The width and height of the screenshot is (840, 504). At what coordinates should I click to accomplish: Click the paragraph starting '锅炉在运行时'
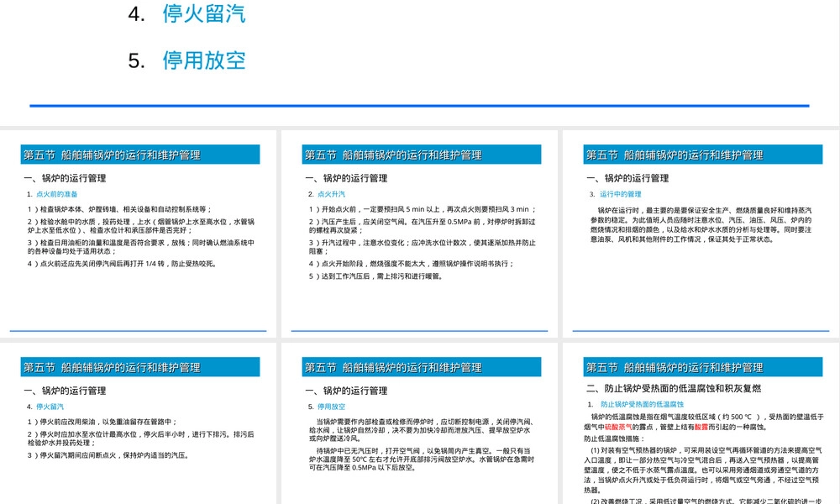[x=701, y=225]
